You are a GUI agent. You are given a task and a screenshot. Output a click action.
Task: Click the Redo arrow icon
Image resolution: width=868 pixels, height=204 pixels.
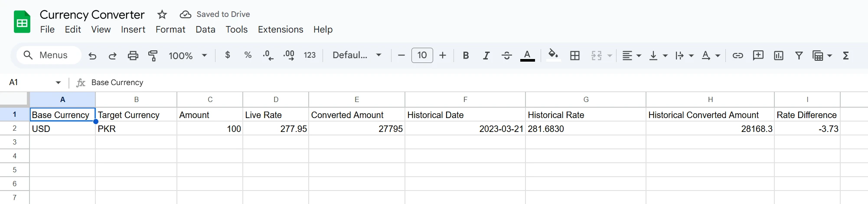coord(113,56)
